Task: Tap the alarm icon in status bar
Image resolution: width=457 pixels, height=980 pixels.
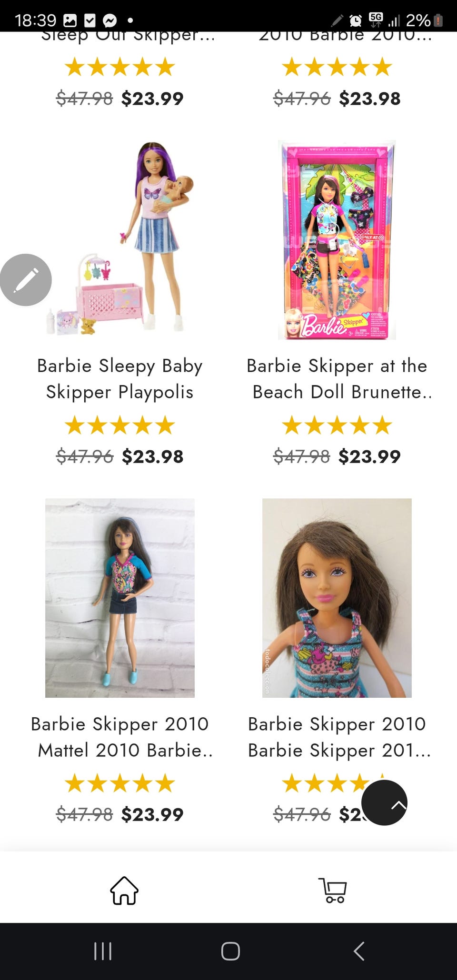Action: 355,20
